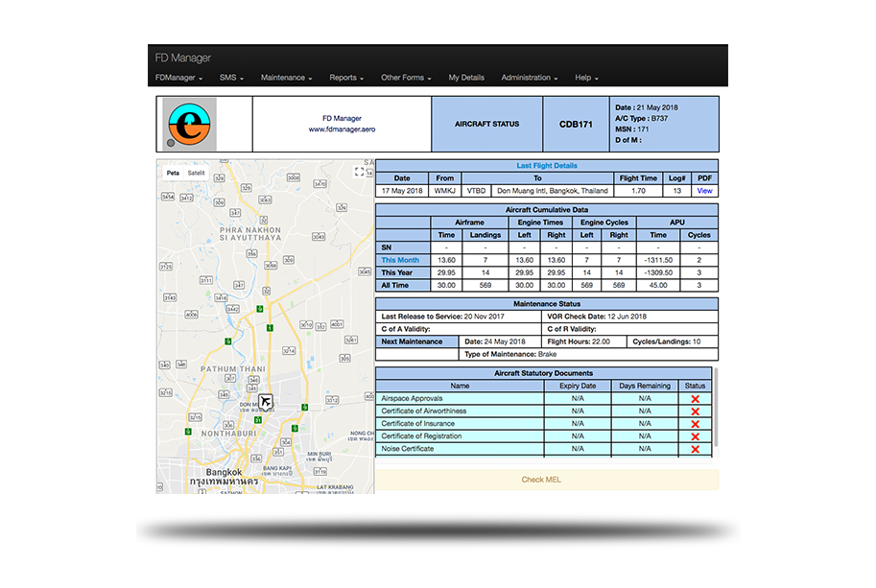The width and height of the screenshot is (876, 588).
Task: View the PDF for last flight
Action: tap(704, 191)
